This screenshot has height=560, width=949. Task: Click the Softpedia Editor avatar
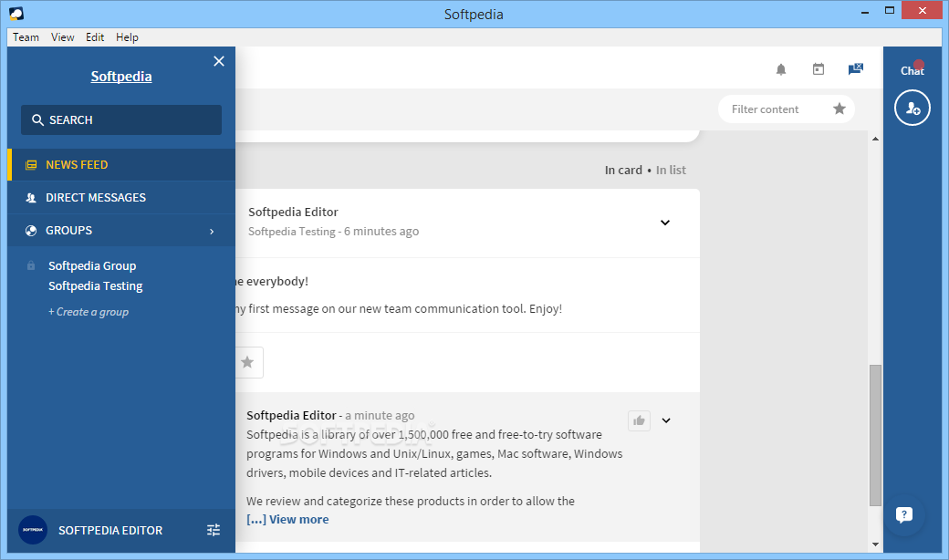click(33, 530)
